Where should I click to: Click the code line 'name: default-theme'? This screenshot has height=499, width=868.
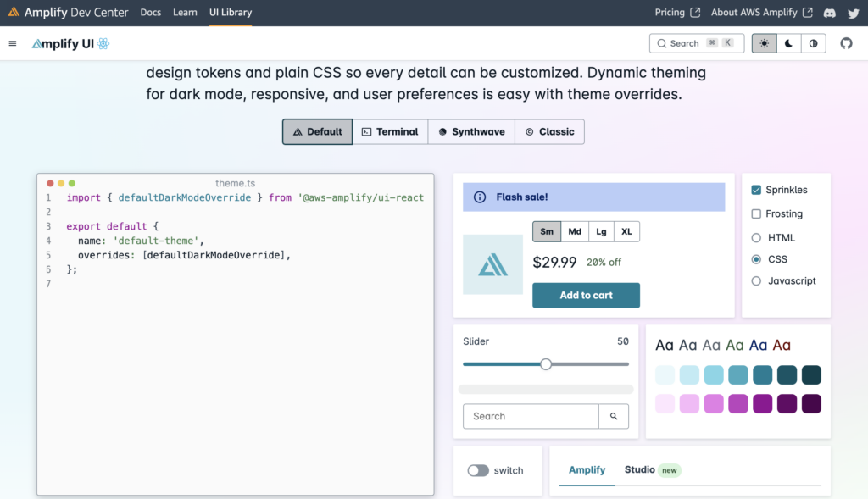pyautogui.click(x=141, y=241)
